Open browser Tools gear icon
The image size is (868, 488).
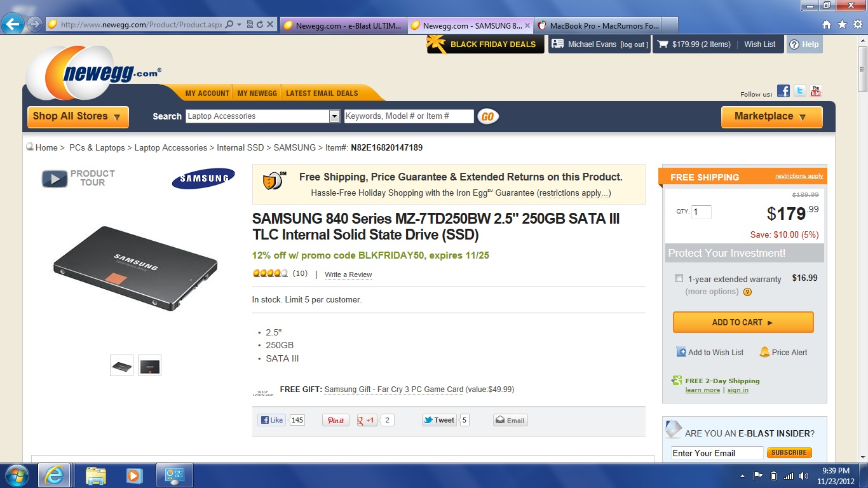click(857, 25)
